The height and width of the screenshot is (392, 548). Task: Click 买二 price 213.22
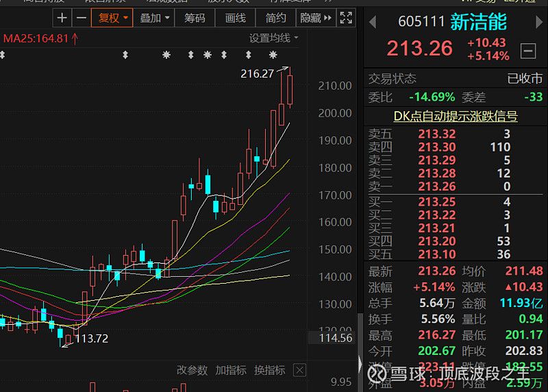pos(437,215)
